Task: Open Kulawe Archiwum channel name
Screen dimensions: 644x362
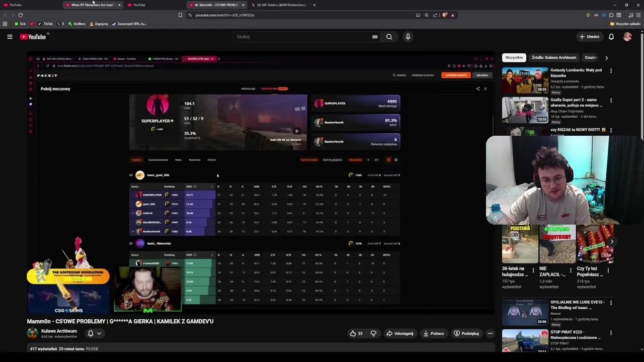Action: [59, 331]
